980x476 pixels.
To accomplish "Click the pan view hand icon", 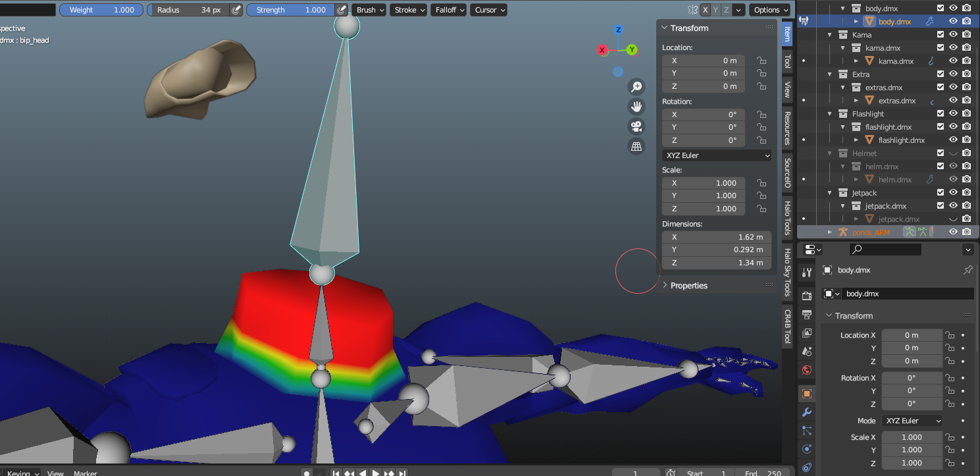I will tap(636, 107).
